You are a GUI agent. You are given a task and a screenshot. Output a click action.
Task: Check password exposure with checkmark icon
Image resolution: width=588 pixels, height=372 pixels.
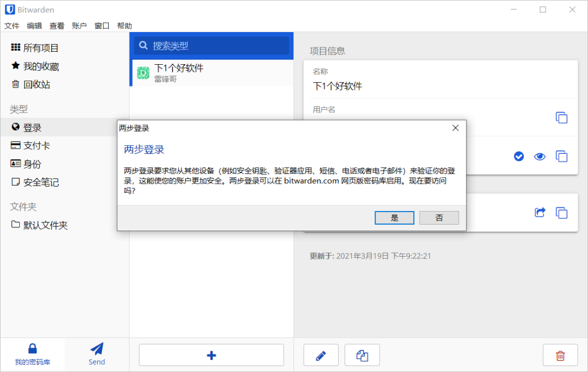(519, 156)
